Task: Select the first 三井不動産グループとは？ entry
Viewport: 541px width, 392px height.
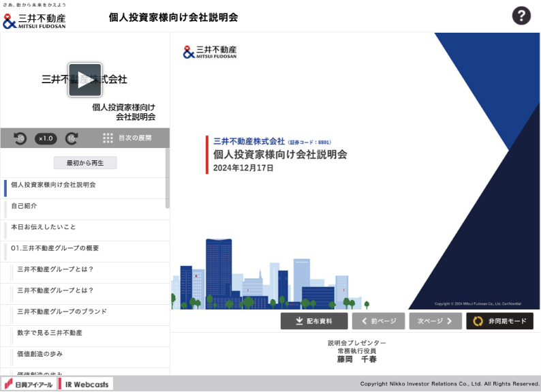Action: coord(84,273)
